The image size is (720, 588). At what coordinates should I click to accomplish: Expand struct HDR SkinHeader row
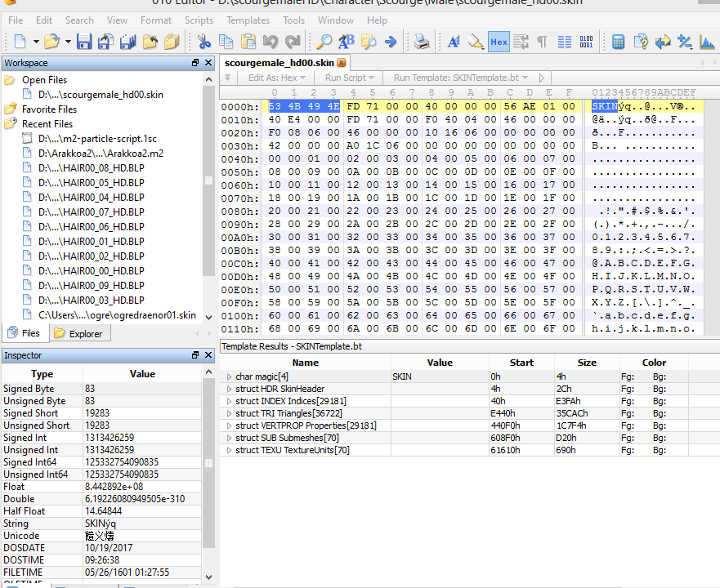click(230, 390)
